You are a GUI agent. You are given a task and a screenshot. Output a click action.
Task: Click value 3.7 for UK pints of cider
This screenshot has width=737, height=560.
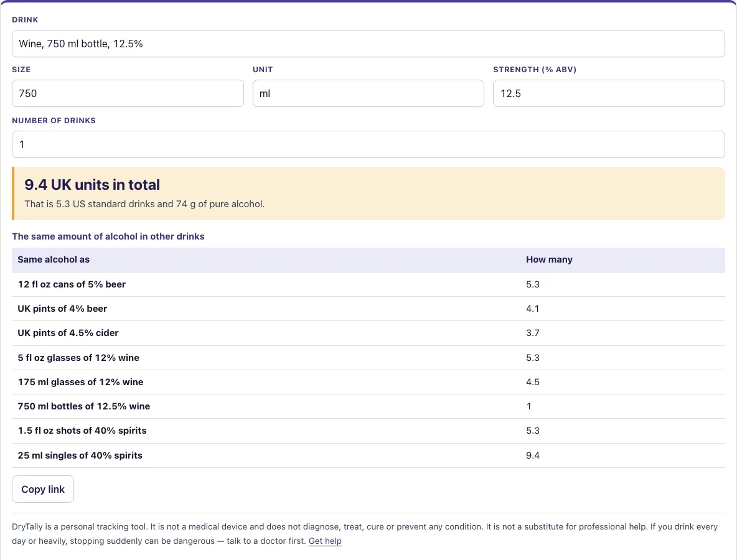533,333
